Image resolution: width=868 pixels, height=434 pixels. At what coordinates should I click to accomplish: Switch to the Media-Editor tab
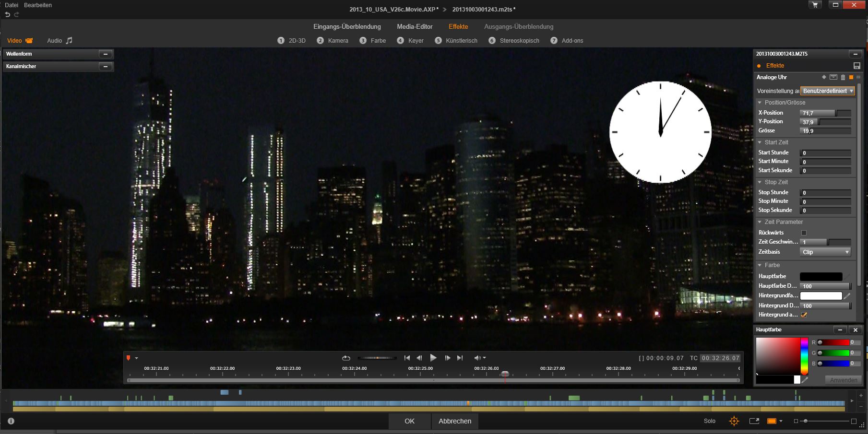coord(415,27)
